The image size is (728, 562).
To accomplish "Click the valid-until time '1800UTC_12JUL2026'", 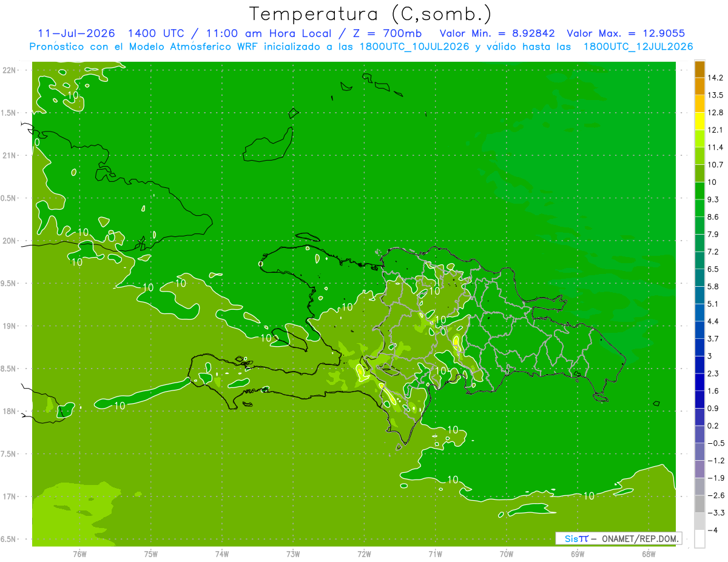I will (x=638, y=47).
